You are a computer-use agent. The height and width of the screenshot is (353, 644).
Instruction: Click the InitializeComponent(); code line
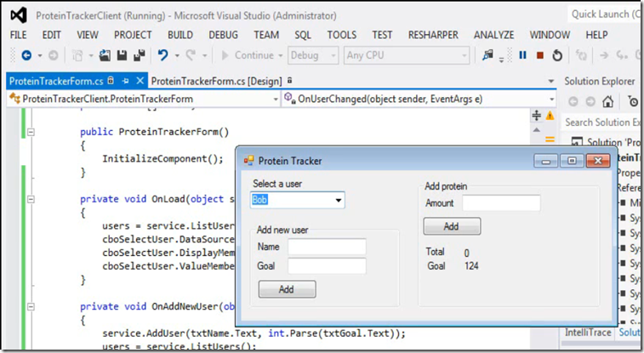pyautogui.click(x=162, y=159)
